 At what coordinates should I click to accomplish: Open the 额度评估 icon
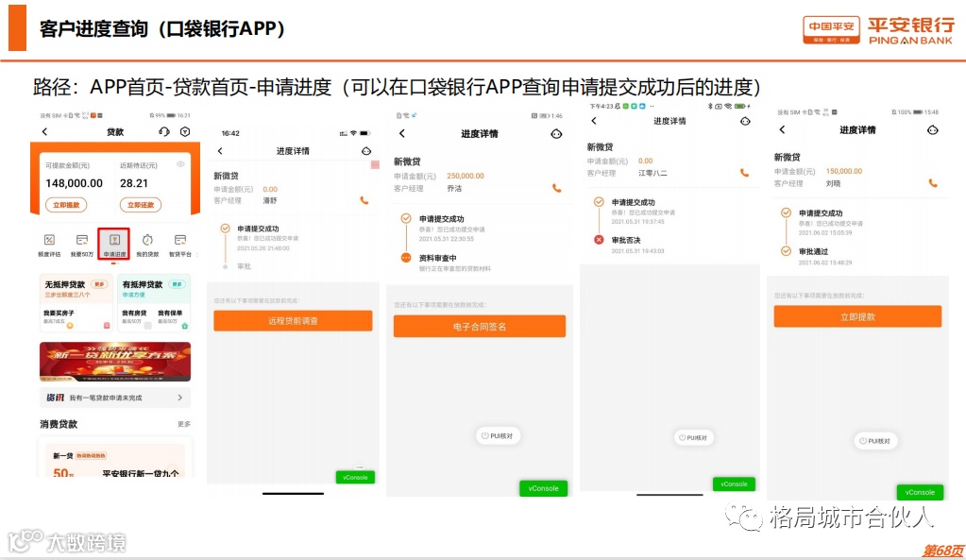click(x=49, y=246)
